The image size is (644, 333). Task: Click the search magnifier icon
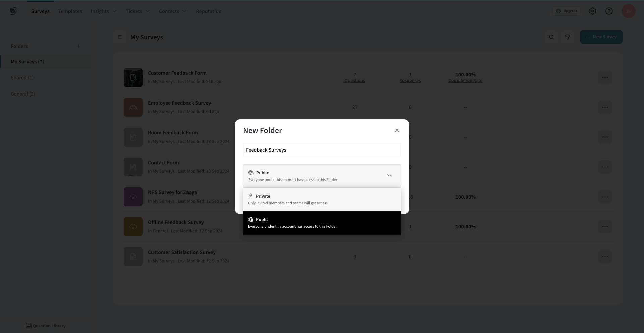551,37
